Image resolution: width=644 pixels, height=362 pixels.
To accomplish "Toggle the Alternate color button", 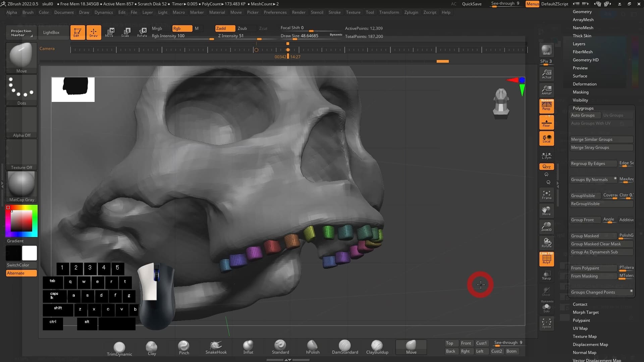I will point(21,273).
